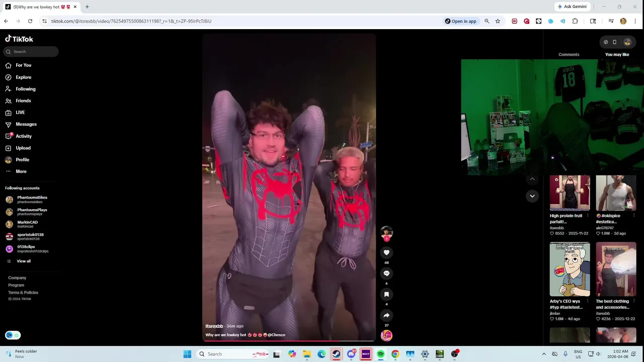Bookmark the video to favorites
This screenshot has width=644, height=362.
(x=386, y=294)
